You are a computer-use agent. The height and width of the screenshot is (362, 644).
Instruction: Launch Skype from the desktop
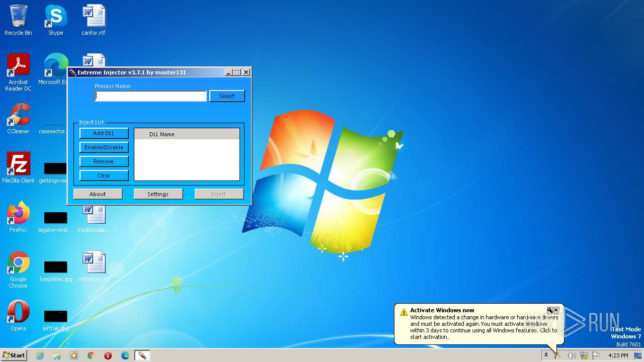pyautogui.click(x=55, y=20)
